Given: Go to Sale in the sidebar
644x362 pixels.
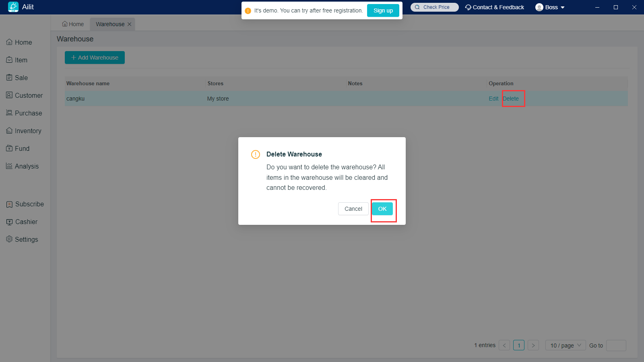Looking at the screenshot, I should coord(21,78).
